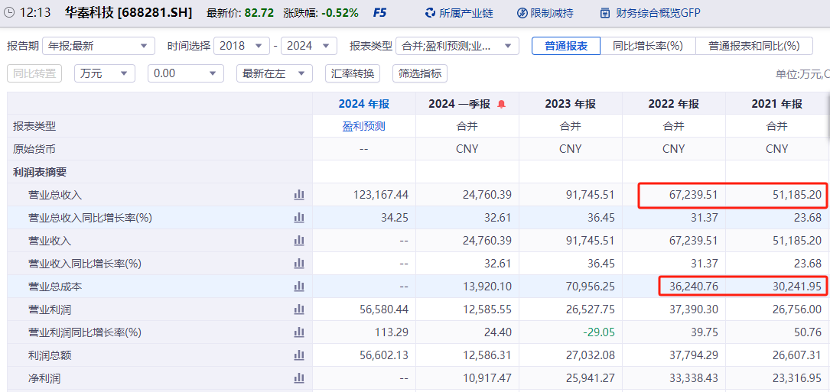Open the chart icon for 营业总成本
This screenshot has width=830, height=392.
299,286
